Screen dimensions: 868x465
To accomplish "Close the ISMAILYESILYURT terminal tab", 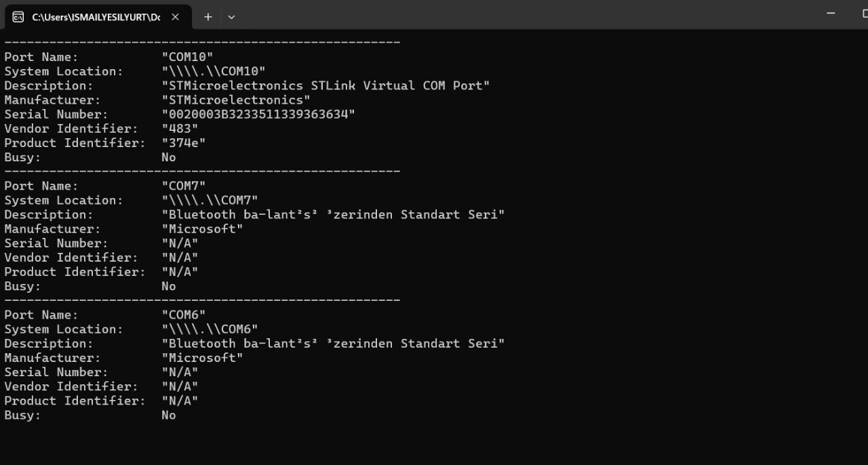I will tap(175, 17).
